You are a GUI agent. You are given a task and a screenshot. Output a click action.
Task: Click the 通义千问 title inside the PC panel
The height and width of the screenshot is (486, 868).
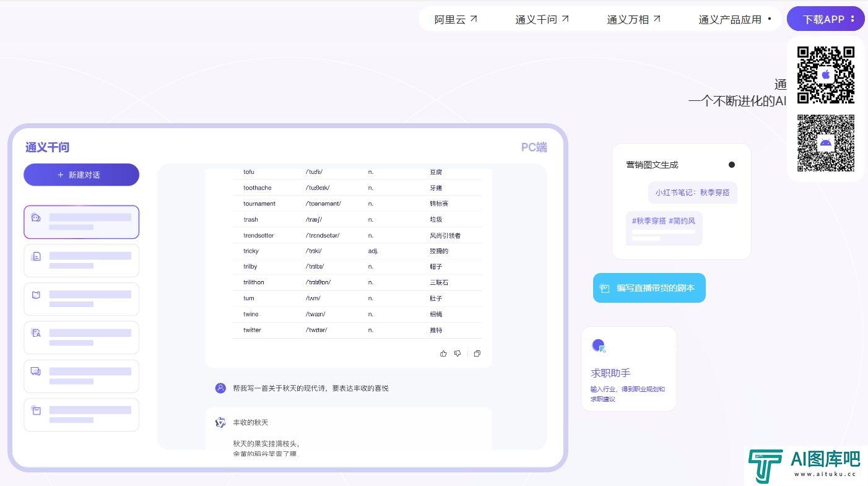pos(47,147)
